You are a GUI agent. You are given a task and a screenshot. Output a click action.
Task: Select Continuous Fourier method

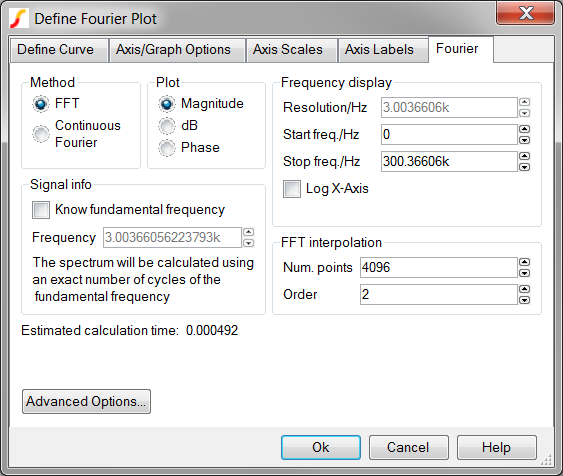click(41, 134)
